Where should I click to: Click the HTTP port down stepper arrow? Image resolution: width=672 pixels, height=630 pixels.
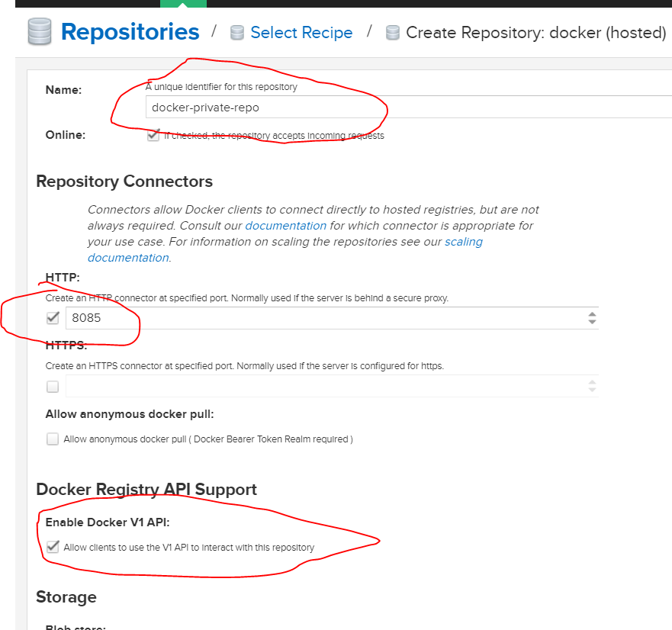click(x=592, y=321)
